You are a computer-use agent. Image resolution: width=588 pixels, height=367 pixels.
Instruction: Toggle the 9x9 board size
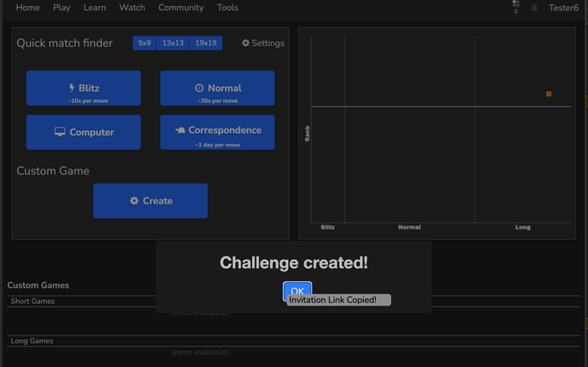[x=144, y=43]
